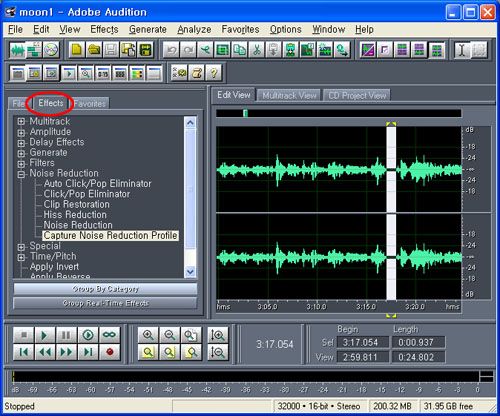Expand the Filters effects category
The height and width of the screenshot is (416, 500).
pos(21,164)
